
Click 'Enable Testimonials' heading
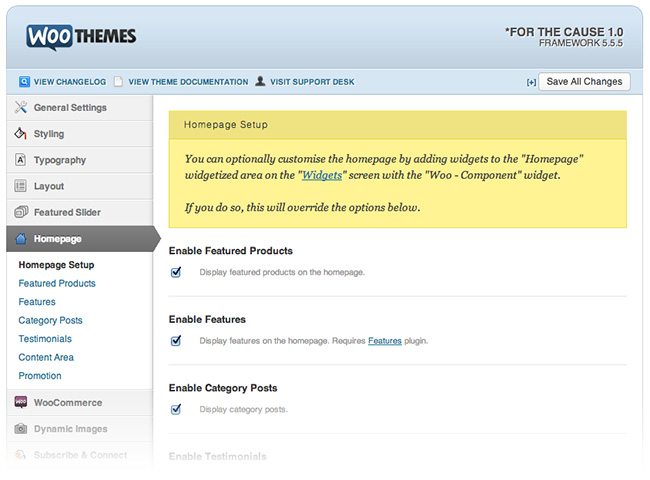[x=218, y=456]
